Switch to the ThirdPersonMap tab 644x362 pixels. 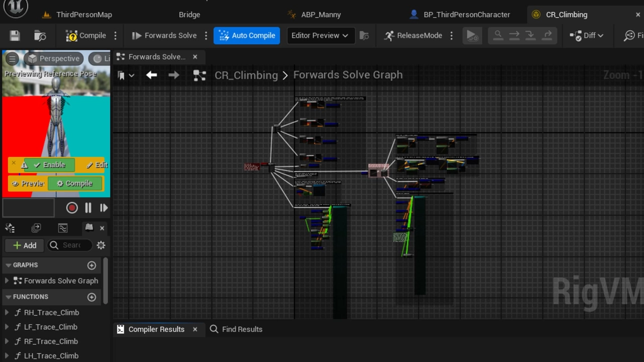pos(77,15)
